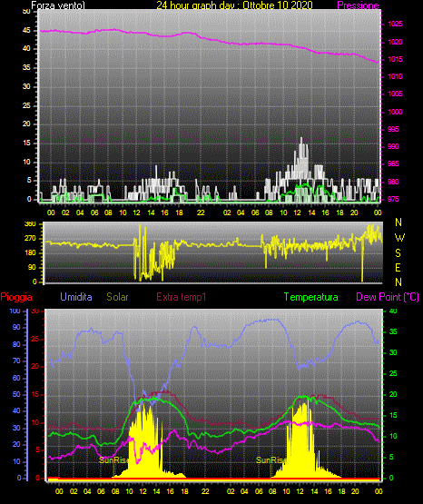423x504 pixels.
Task: Select humidity axis value 90
Action: 16,328
